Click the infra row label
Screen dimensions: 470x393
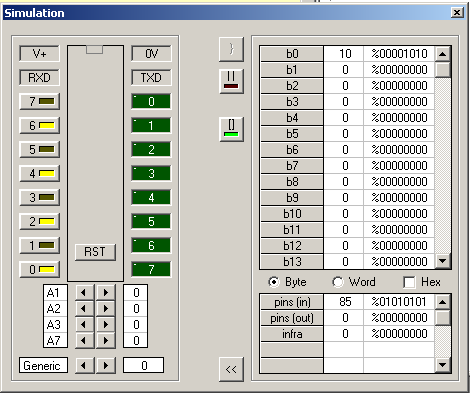[292, 334]
